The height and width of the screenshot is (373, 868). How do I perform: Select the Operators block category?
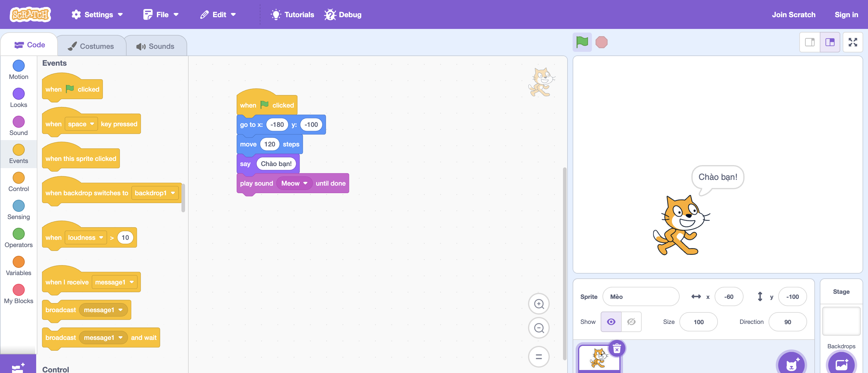pyautogui.click(x=18, y=238)
